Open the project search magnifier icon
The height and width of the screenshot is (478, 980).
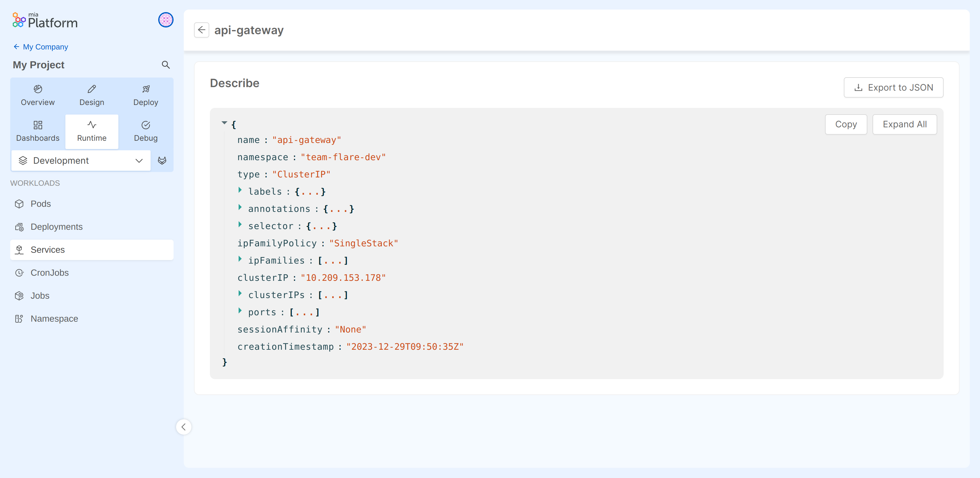pos(166,65)
